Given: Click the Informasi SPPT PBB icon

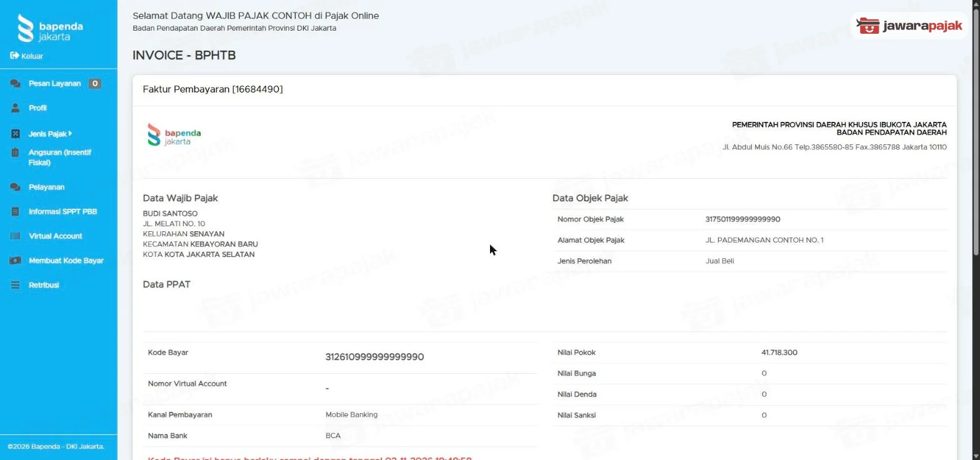Looking at the screenshot, I should [x=16, y=211].
